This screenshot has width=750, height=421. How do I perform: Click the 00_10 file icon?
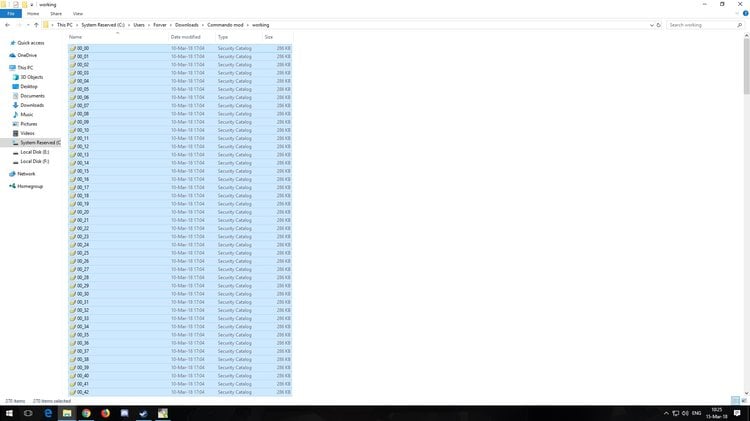point(73,130)
